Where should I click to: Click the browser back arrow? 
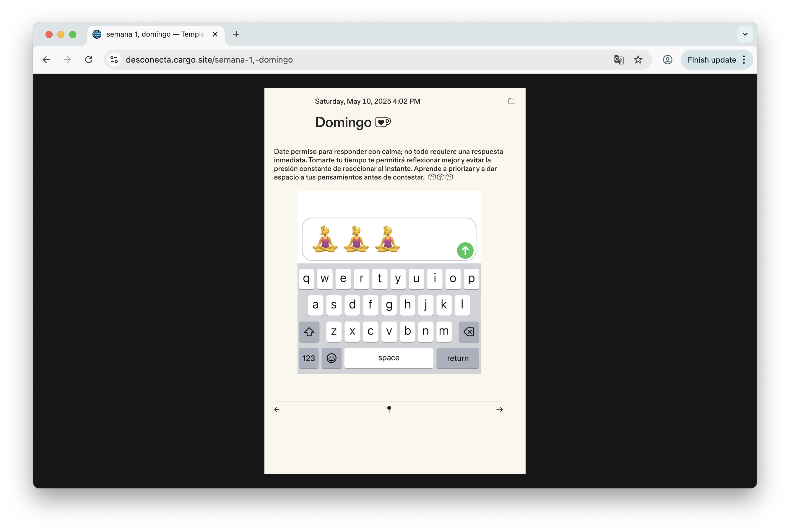46,60
